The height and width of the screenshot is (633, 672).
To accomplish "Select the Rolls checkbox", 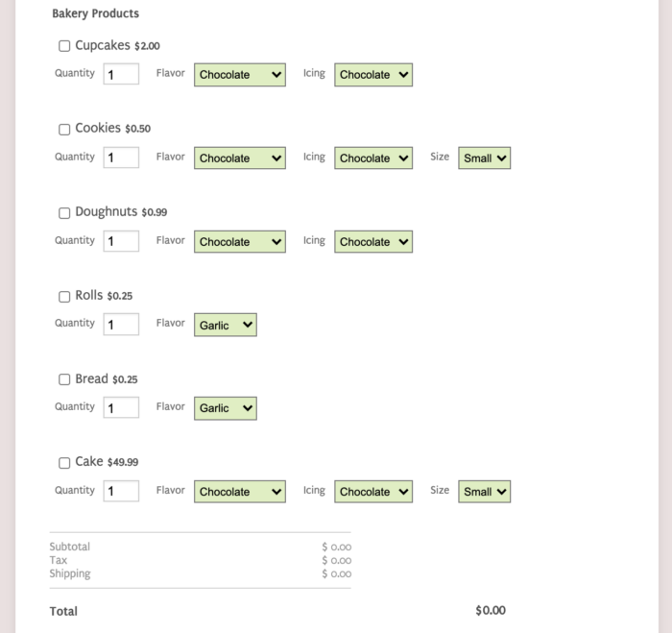I will 64,297.
